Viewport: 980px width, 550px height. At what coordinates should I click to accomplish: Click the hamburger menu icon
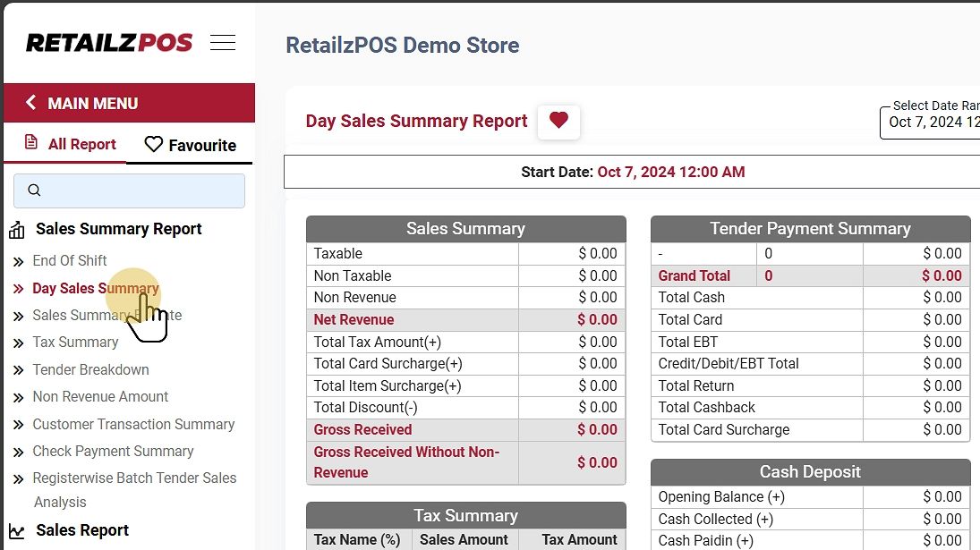click(x=223, y=43)
